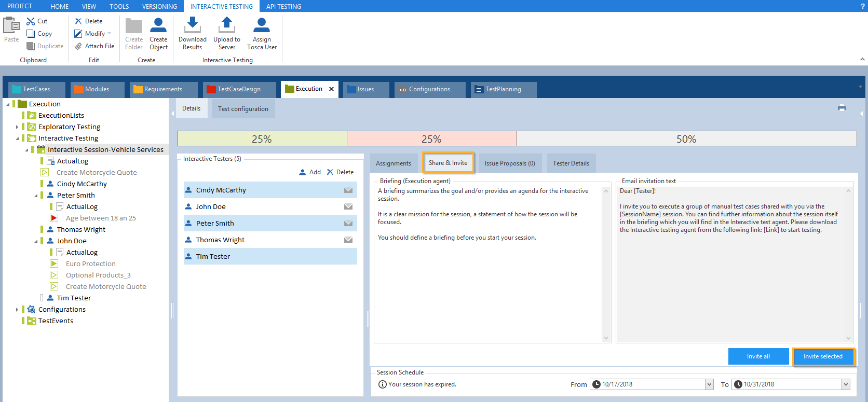Select Tim Tester in the testers list

(213, 257)
